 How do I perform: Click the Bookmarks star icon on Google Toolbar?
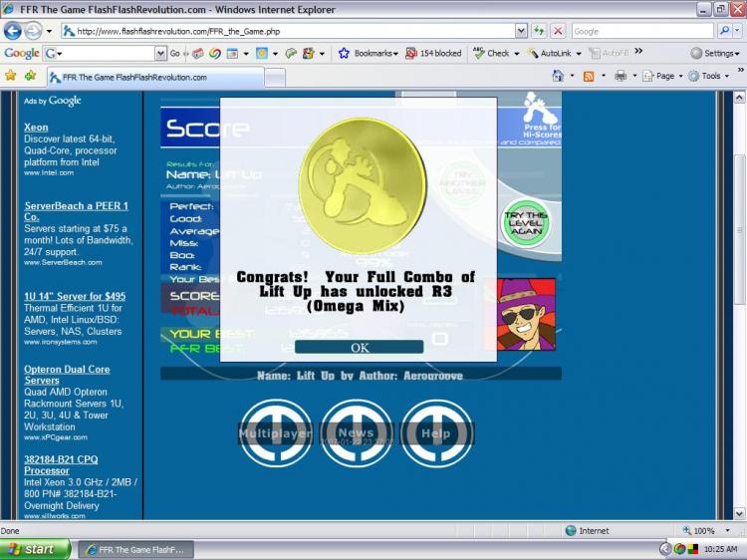(344, 54)
